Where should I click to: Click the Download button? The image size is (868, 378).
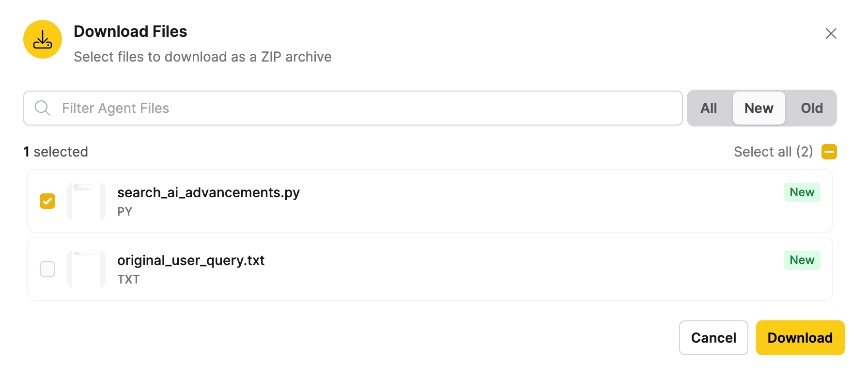point(800,338)
